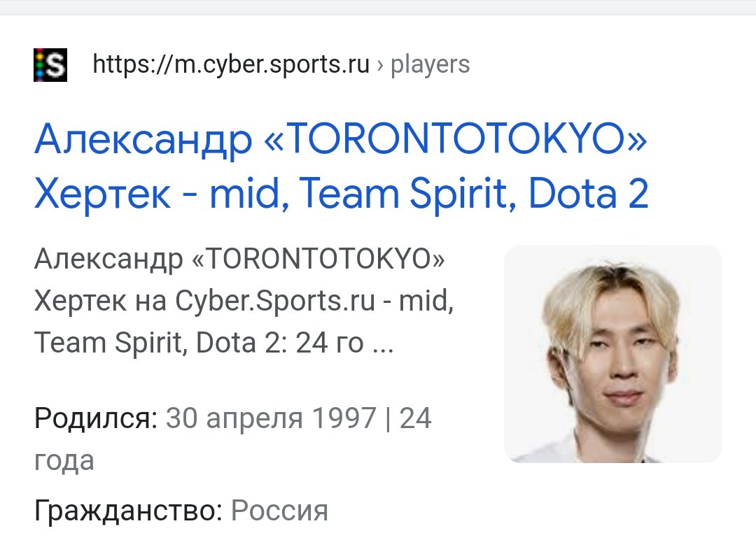Click the age text "года"
Viewport: 756px width, 554px height.
click(64, 462)
